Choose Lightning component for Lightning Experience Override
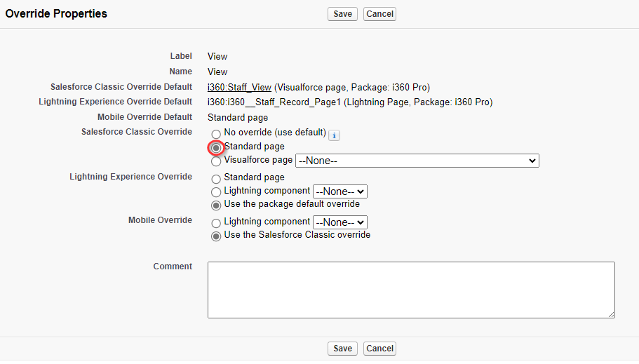The width and height of the screenshot is (639, 364). click(216, 192)
